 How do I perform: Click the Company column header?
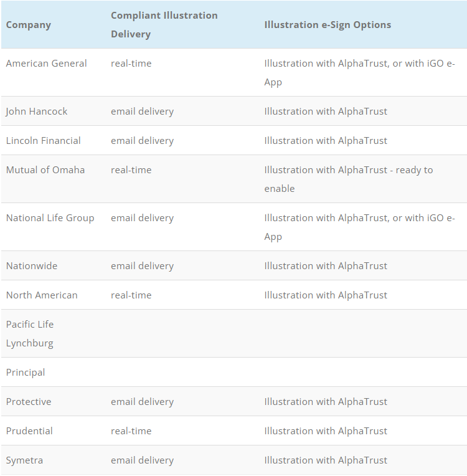pyautogui.click(x=29, y=25)
